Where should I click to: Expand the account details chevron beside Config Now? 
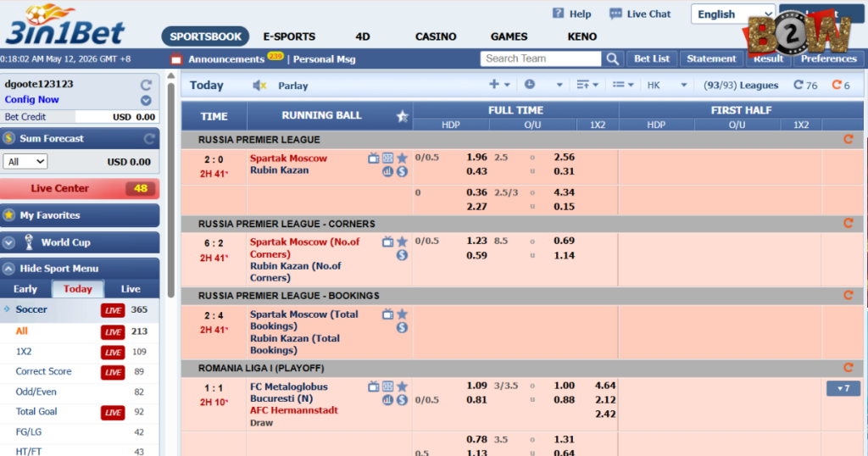(146, 100)
